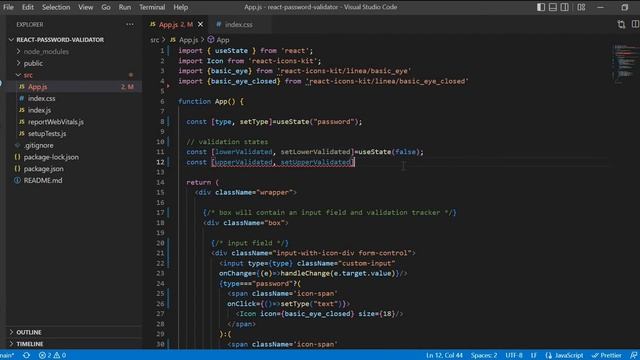Change encoding via UTF-8 status item
640x360 pixels.
click(x=514, y=355)
